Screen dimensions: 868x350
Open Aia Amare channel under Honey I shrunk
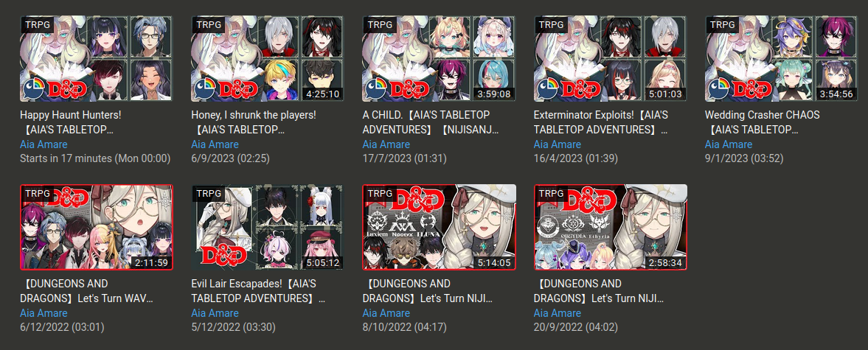tap(215, 145)
